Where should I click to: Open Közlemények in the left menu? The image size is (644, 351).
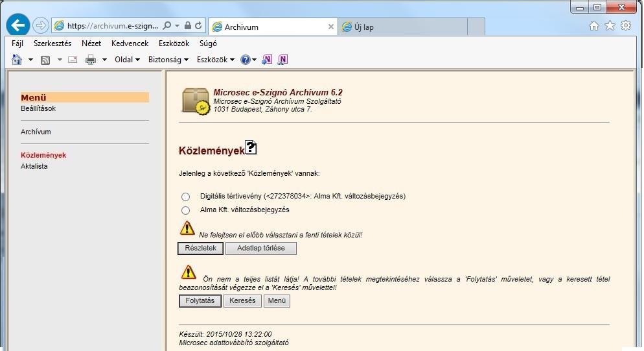click(43, 155)
